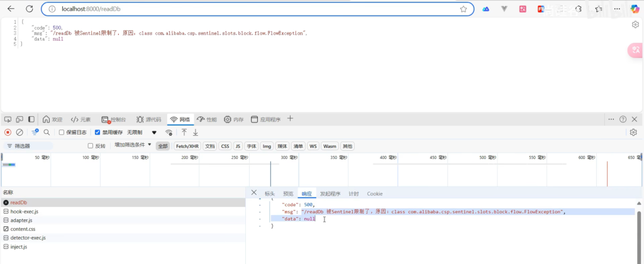
Task: Click the export HAR download arrow
Action: 196,133
